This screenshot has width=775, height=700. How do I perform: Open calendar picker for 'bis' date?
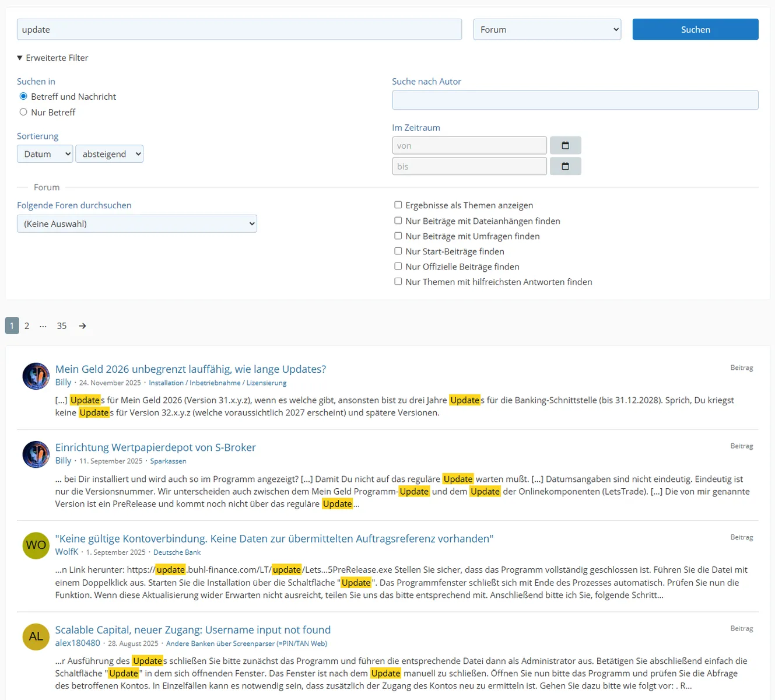click(565, 166)
